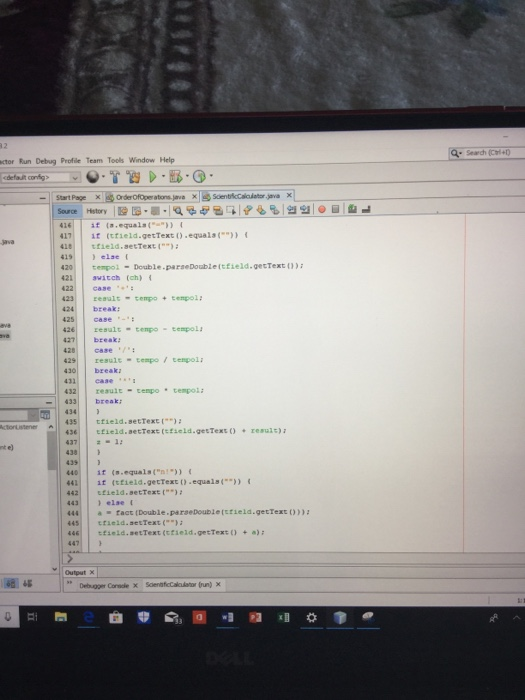Close the OrderOfOperations.java tab

click(x=194, y=196)
